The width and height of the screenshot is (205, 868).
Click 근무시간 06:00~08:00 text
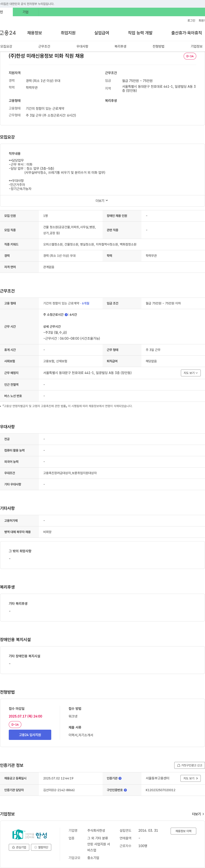point(72,338)
